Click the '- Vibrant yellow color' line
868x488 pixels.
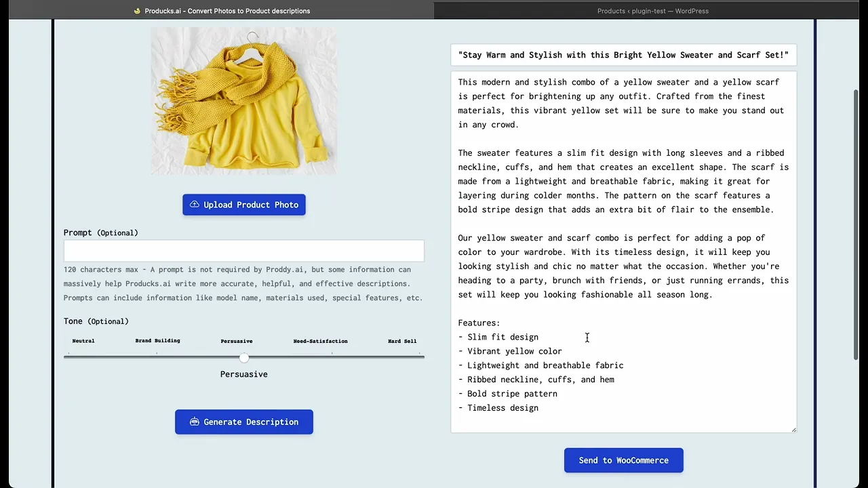pyautogui.click(x=510, y=351)
